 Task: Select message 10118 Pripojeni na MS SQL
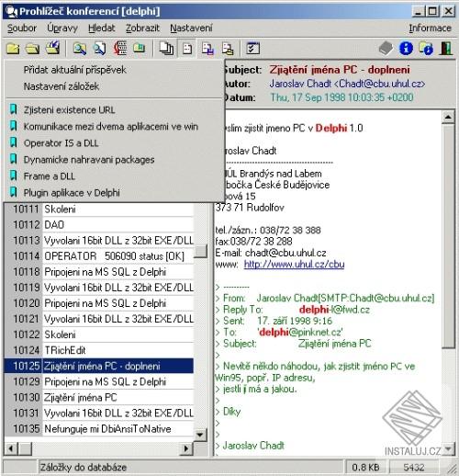pos(99,272)
